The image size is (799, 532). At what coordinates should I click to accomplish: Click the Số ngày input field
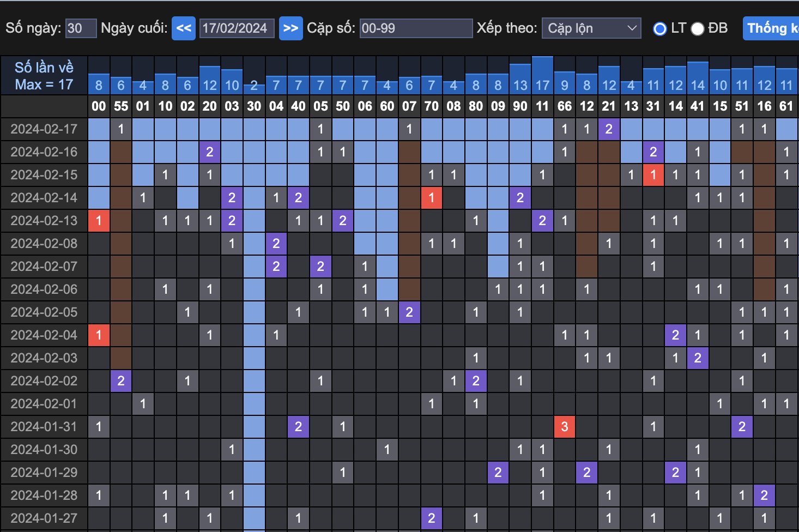[81, 28]
